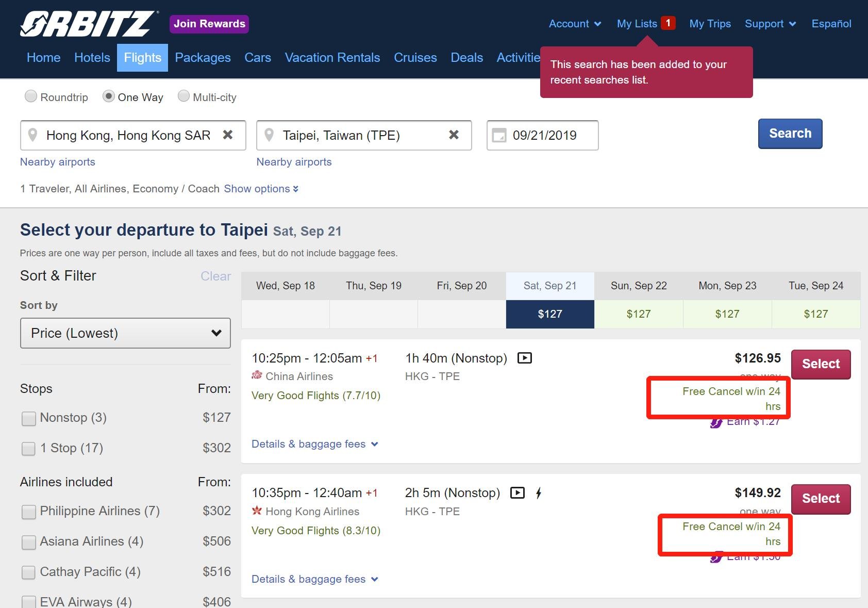
Task: Expand details & baggage fees for China Airlines
Action: [x=315, y=444]
